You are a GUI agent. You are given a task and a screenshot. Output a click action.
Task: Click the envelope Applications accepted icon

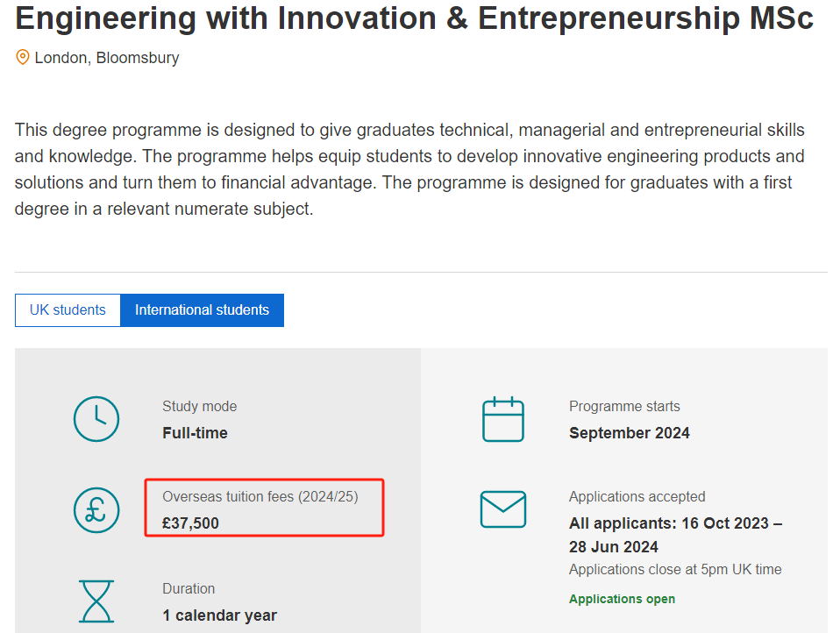(503, 509)
